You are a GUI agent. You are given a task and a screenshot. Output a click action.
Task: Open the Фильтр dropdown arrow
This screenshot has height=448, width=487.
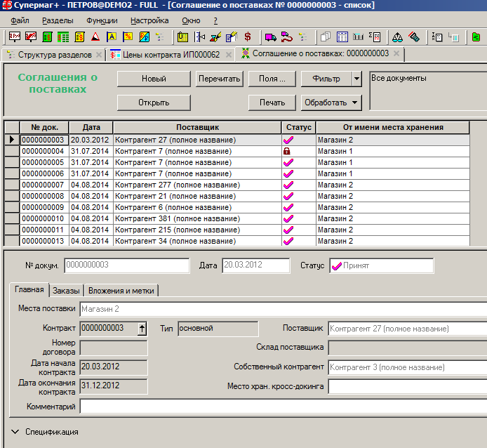coord(357,79)
